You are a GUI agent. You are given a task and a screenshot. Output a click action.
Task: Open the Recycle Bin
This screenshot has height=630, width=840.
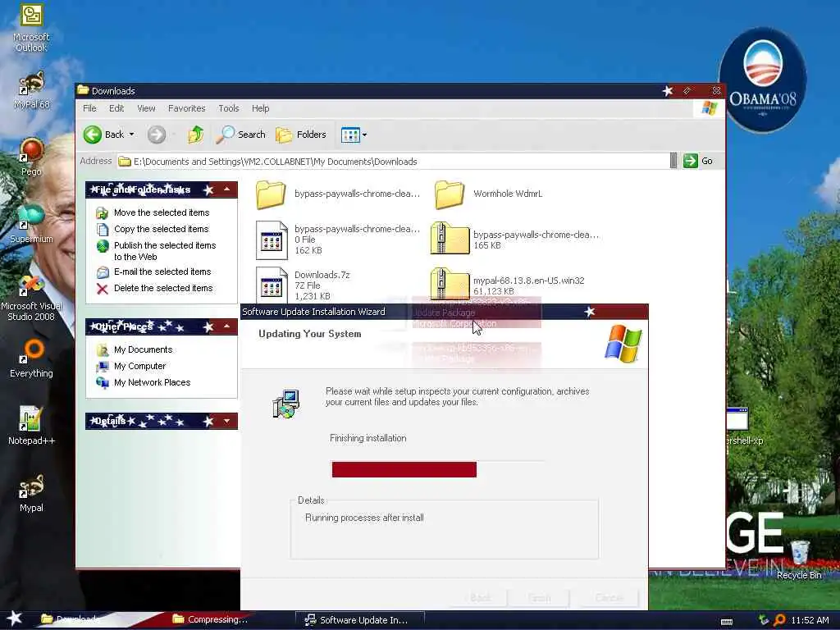coord(799,559)
